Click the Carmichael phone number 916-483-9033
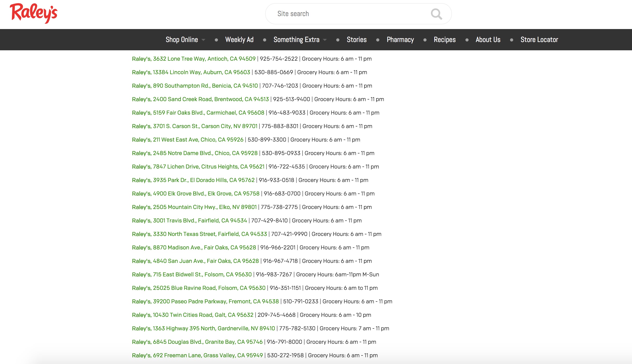Viewport: 632px width, 364px height. click(287, 113)
